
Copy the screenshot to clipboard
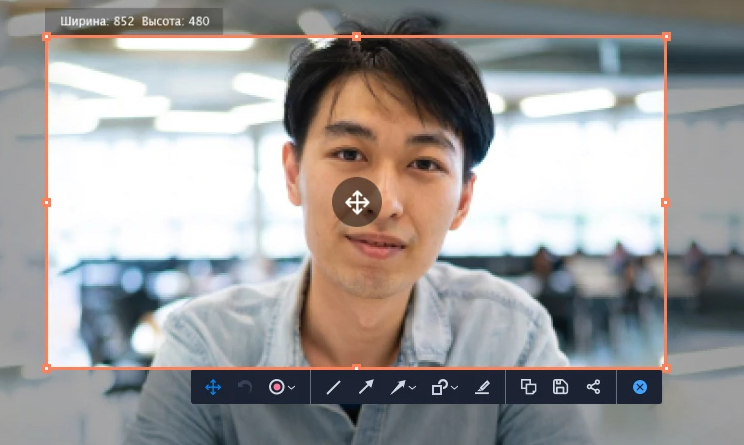[529, 387]
